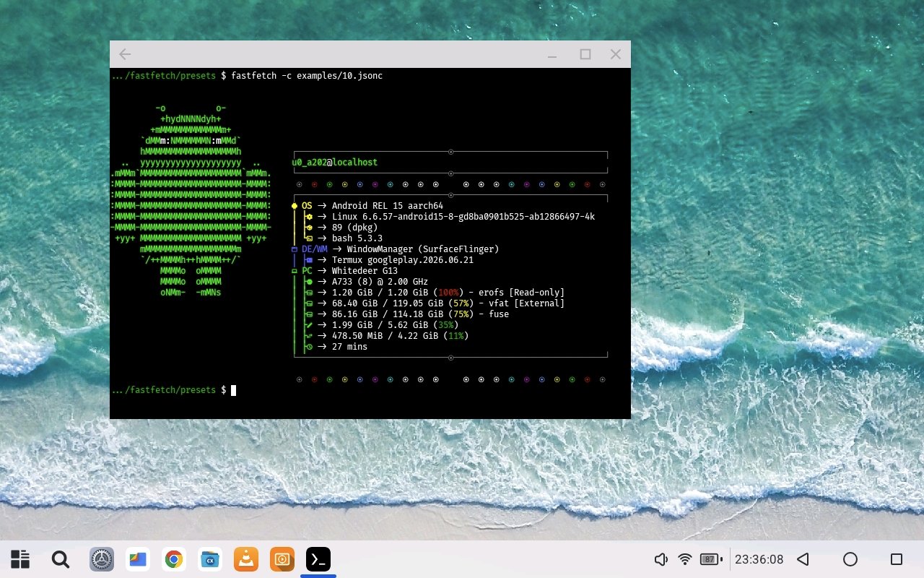Click the terminal cursor block at the prompt
Viewport: 924px width, 578px height.
click(233, 390)
